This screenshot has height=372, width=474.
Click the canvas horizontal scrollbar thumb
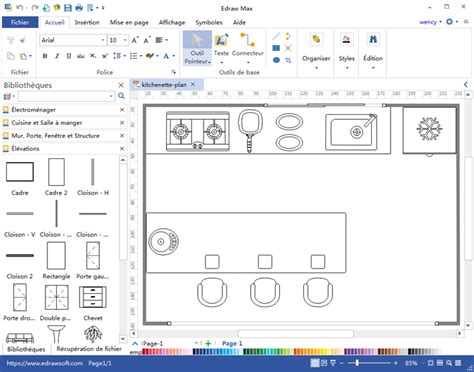296,333
